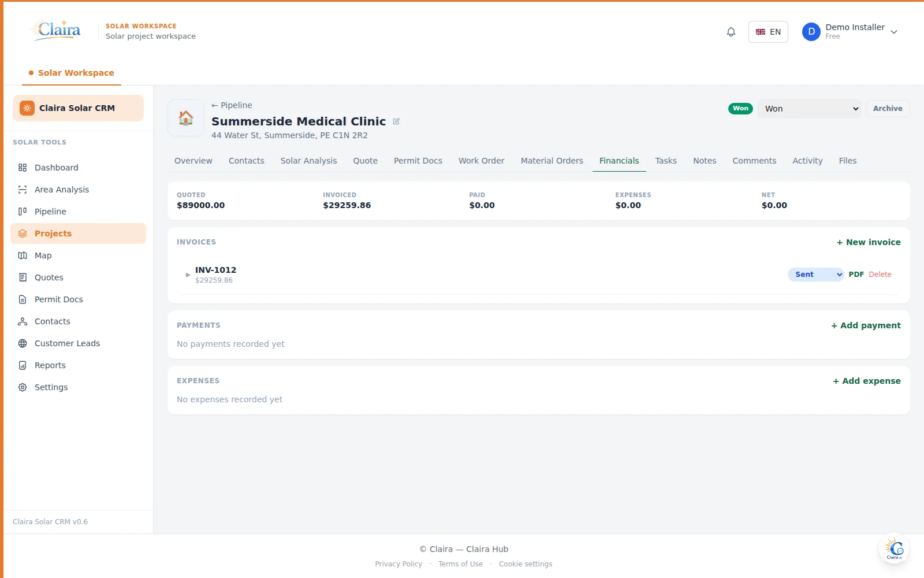Click the Claira Solar CRM sun icon
This screenshot has height=578, width=924.
click(x=27, y=108)
